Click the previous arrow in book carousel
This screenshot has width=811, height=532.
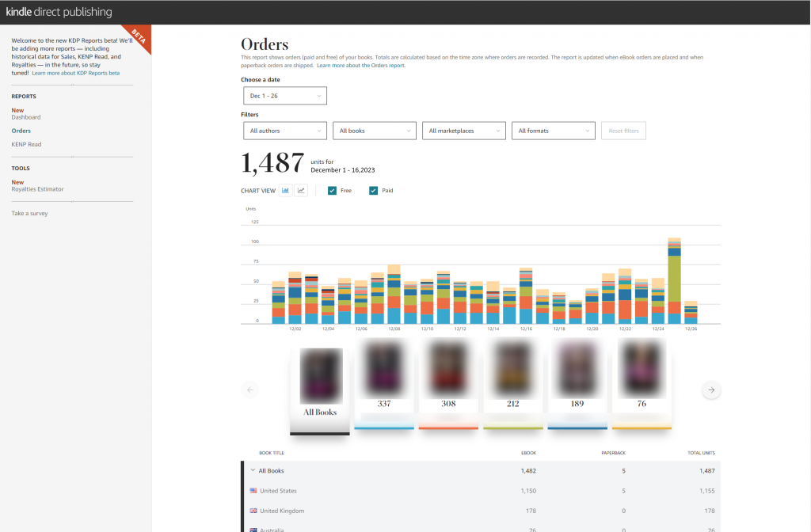point(250,389)
